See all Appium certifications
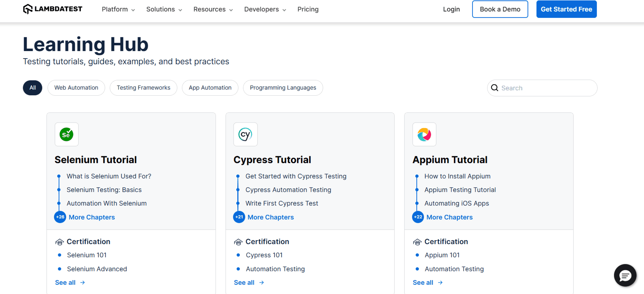 pyautogui.click(x=423, y=283)
